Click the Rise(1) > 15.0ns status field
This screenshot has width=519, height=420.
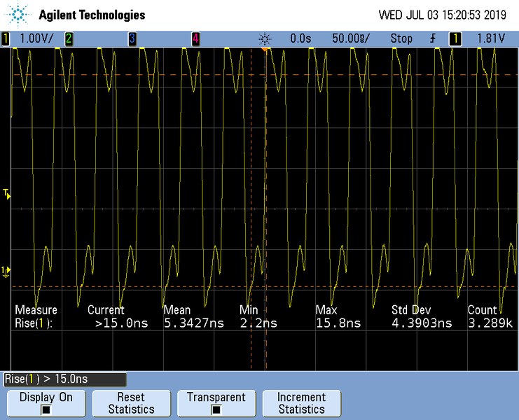click(x=64, y=379)
